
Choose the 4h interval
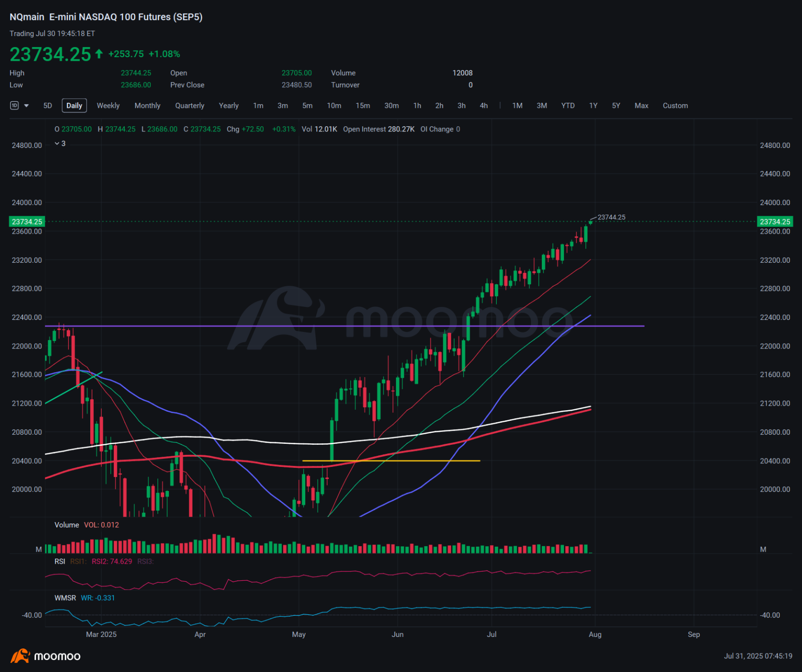484,105
